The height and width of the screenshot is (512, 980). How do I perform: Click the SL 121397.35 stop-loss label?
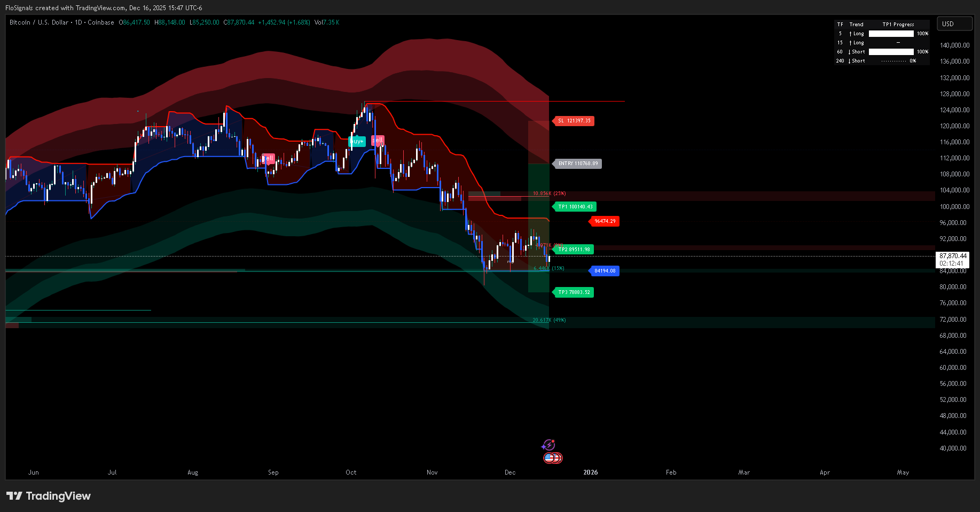[574, 121]
